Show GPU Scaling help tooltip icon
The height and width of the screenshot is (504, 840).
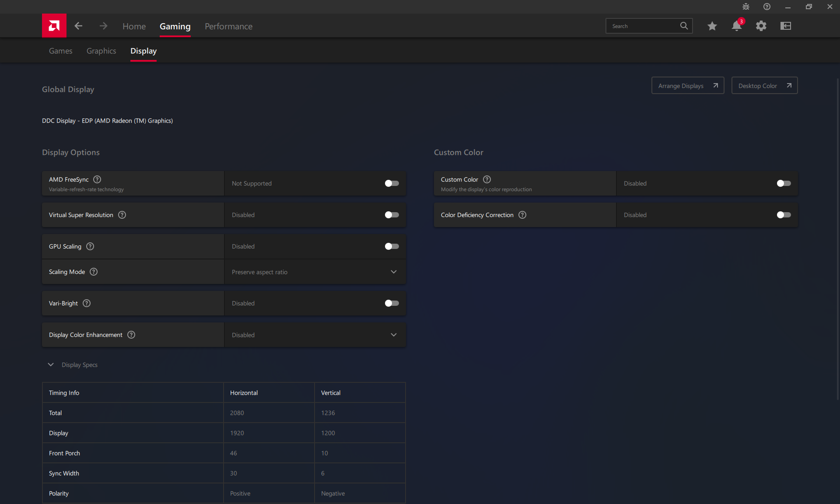pos(90,246)
